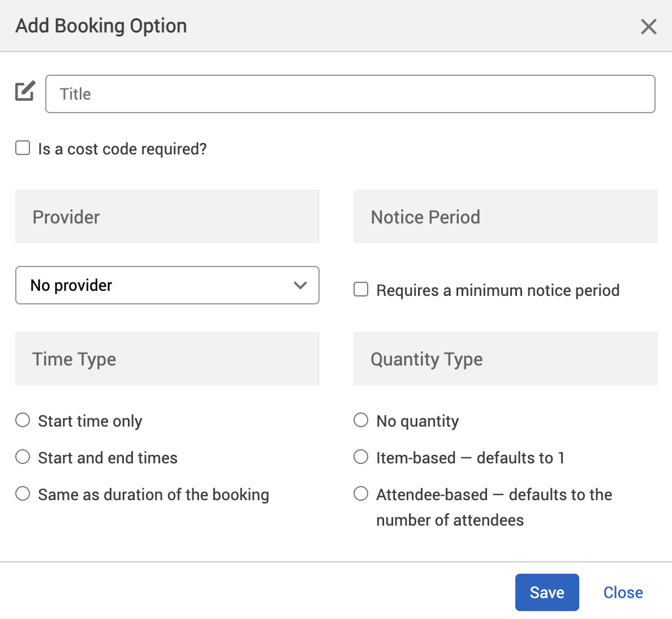This screenshot has width=672, height=619.
Task: Select Item-based defaults to 1
Action: [x=360, y=457]
